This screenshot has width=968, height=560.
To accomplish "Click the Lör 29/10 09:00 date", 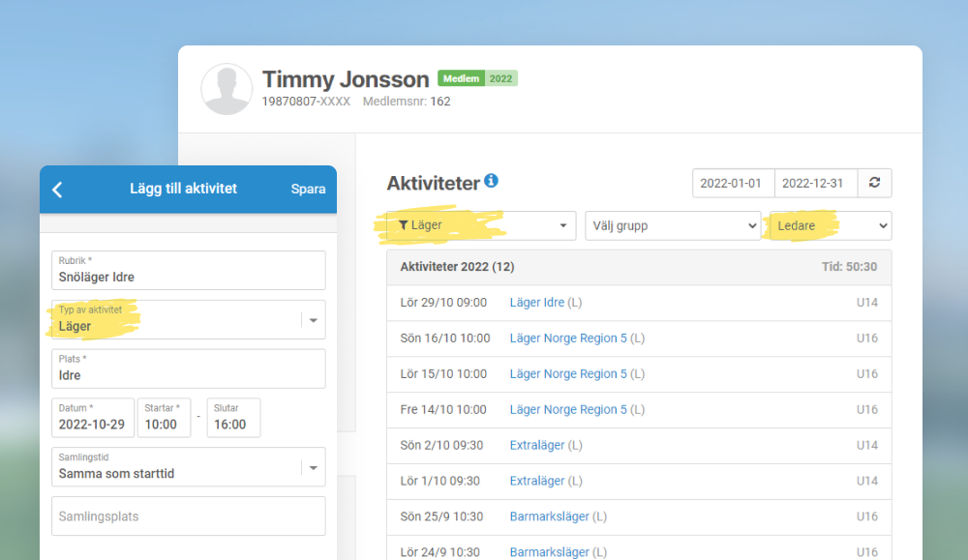I will point(443,302).
